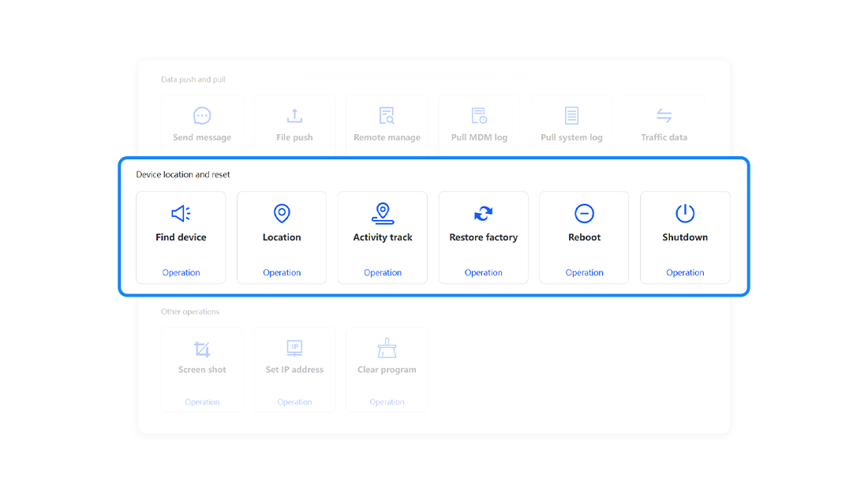Image resolution: width=868 pixels, height=489 pixels.
Task: Click the Traffic data arrows icon
Action: point(664,116)
